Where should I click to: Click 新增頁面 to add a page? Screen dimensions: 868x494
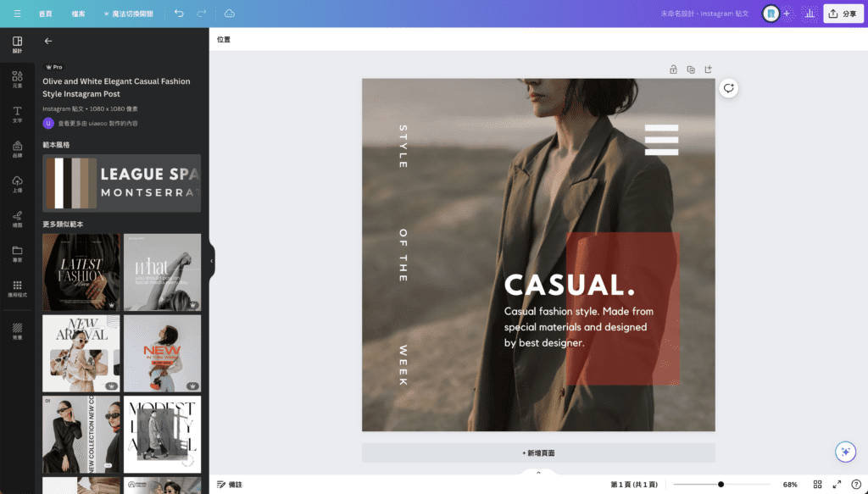pos(538,452)
